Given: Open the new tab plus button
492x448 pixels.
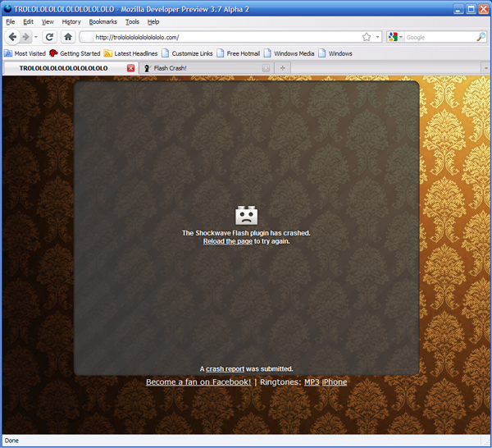Looking at the screenshot, I should 283,68.
